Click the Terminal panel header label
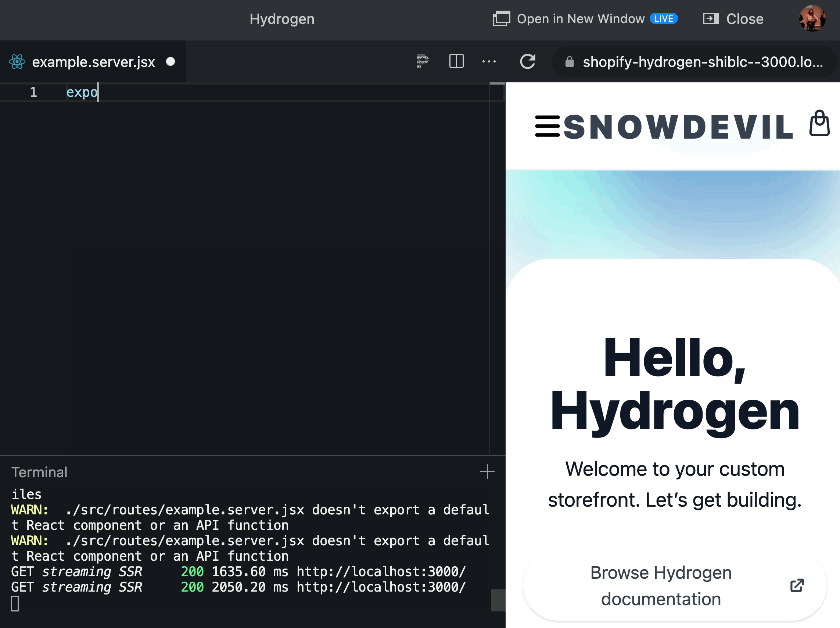840x628 pixels. click(x=39, y=472)
